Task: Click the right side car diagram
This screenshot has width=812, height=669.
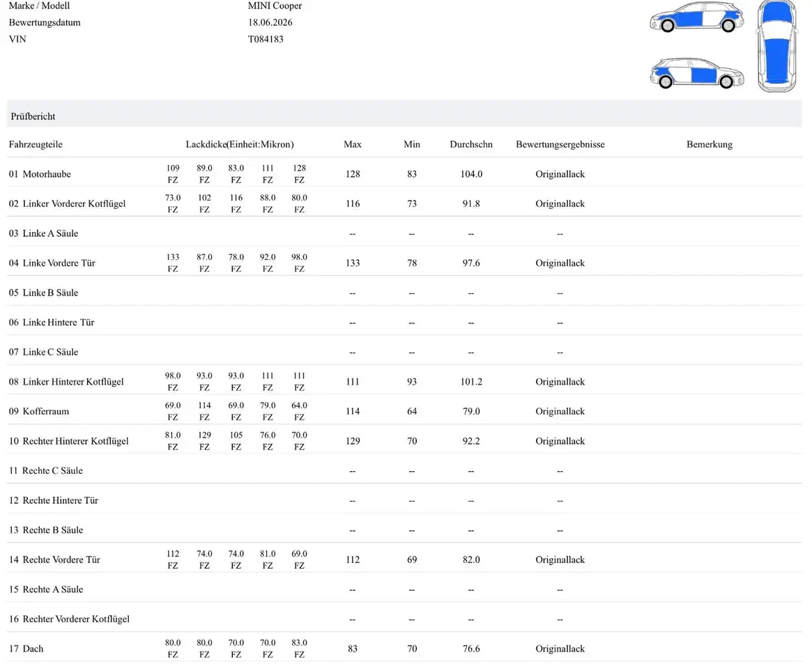Action: pos(696,73)
